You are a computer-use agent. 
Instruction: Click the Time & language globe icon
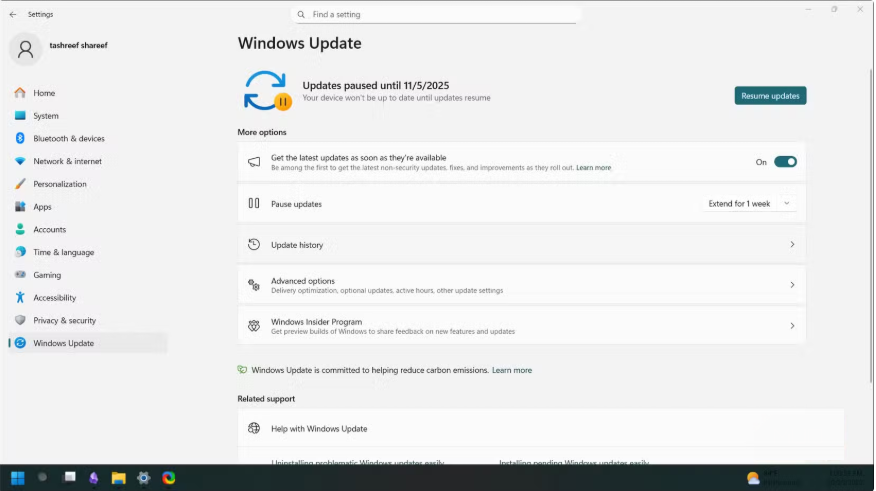pos(20,252)
